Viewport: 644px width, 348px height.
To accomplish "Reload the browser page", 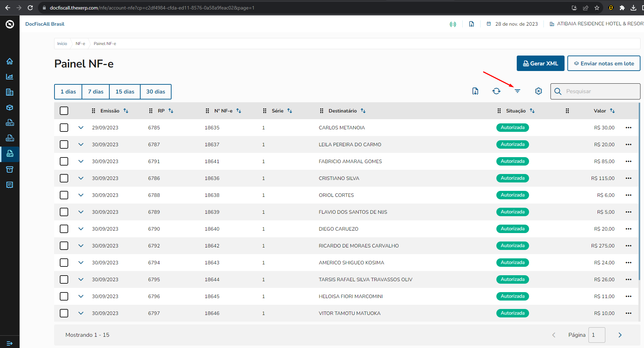I will [x=30, y=8].
